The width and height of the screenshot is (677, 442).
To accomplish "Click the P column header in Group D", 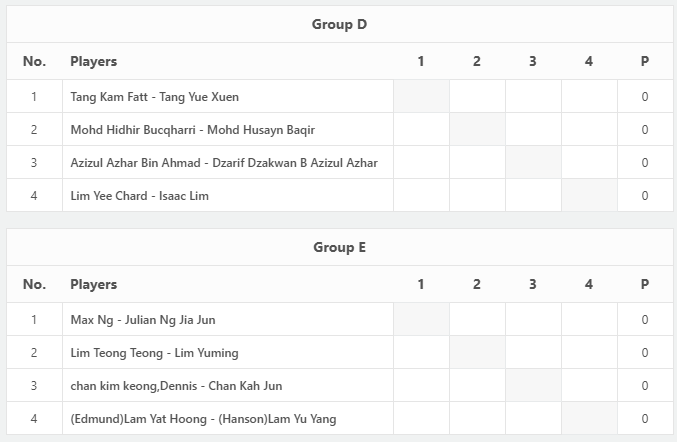I will (x=645, y=61).
